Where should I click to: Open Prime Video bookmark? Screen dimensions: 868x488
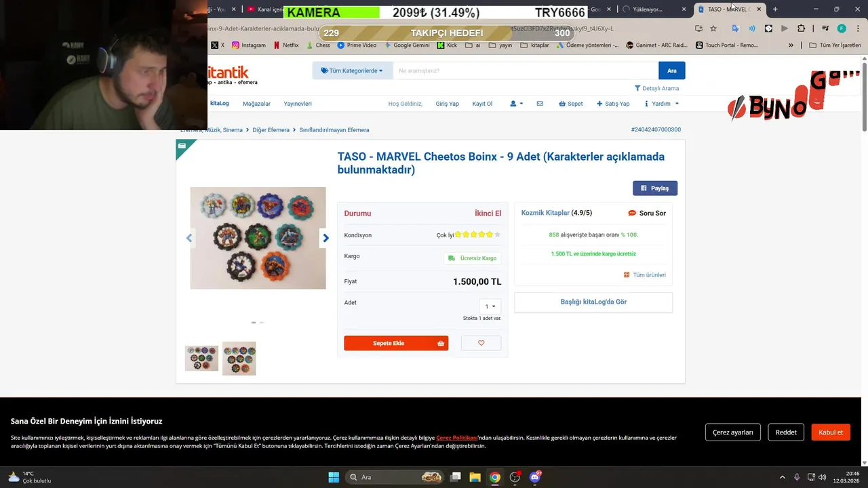[x=356, y=45]
